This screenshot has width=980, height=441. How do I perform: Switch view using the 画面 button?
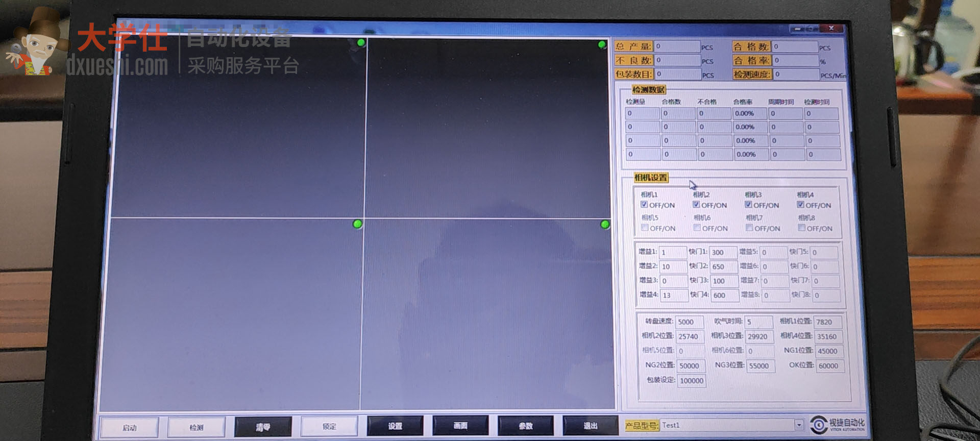point(460,425)
